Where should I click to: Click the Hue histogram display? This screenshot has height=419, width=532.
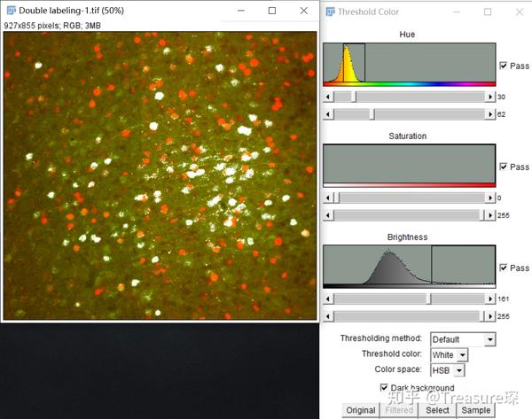tap(409, 64)
